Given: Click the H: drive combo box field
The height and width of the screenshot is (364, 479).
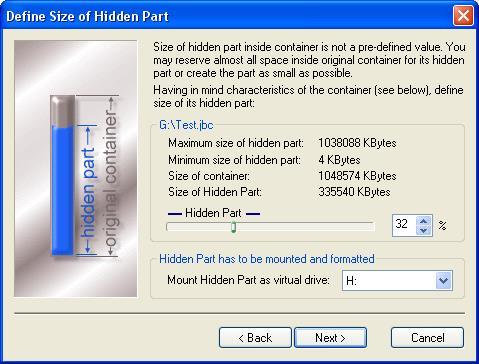Looking at the screenshot, I should pyautogui.click(x=397, y=281).
